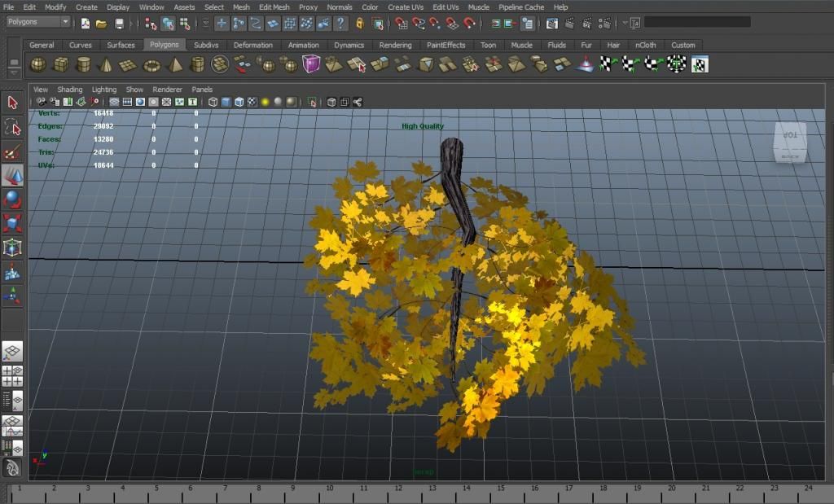This screenshot has width=834, height=504.
Task: Choose the Paint selection tool
Action: 12,151
